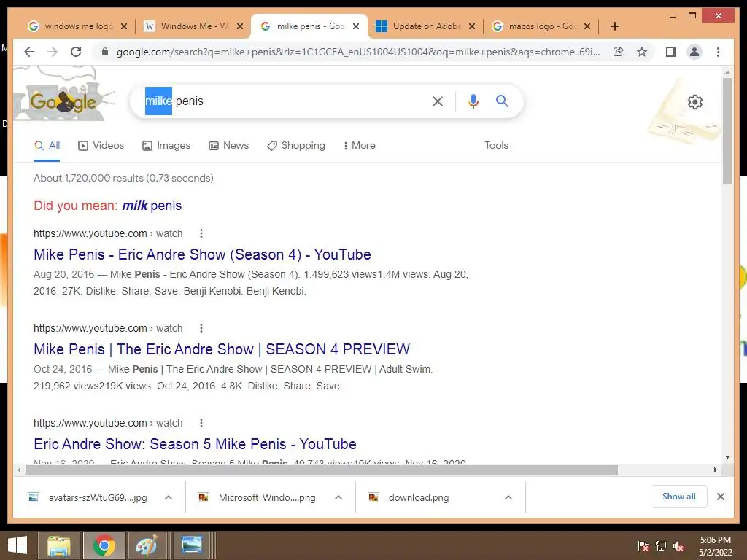Click the scroll down arrow
This screenshot has height=560, width=747.
[727, 457]
